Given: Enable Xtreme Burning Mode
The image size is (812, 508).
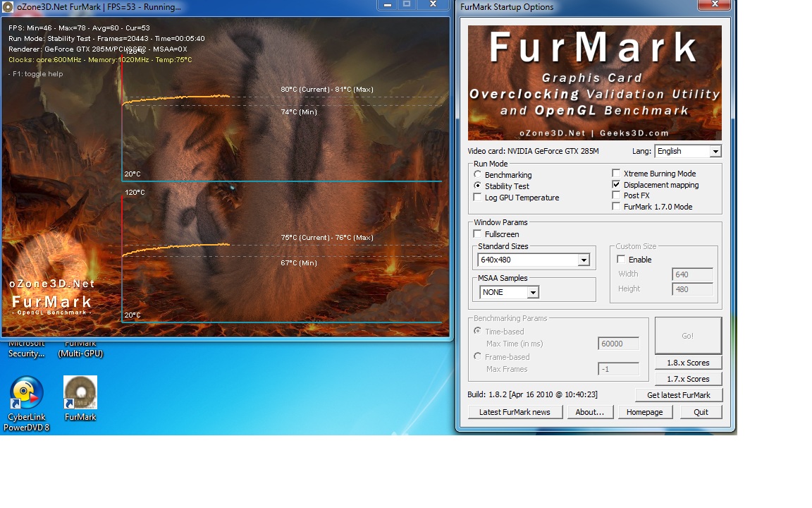Looking at the screenshot, I should click(616, 173).
